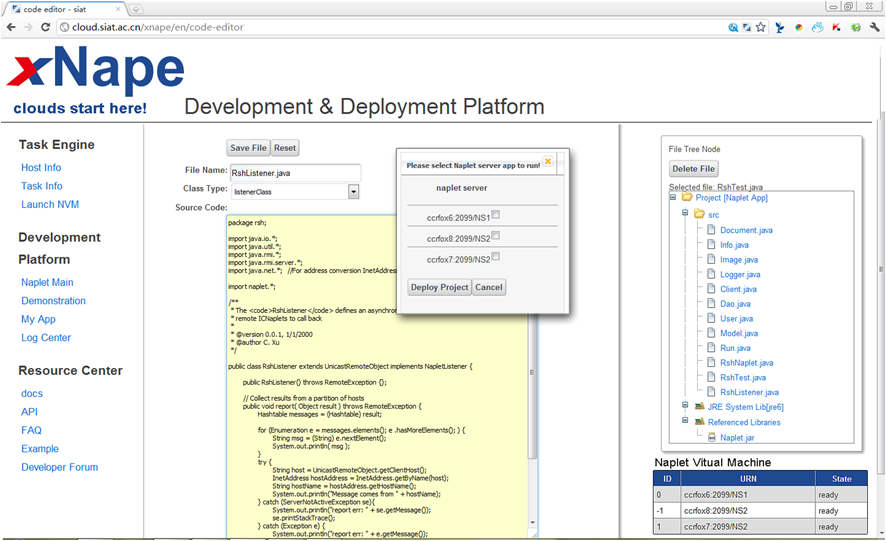Click the browser reload button
This screenshot has height=541, width=886.
pyautogui.click(x=48, y=27)
